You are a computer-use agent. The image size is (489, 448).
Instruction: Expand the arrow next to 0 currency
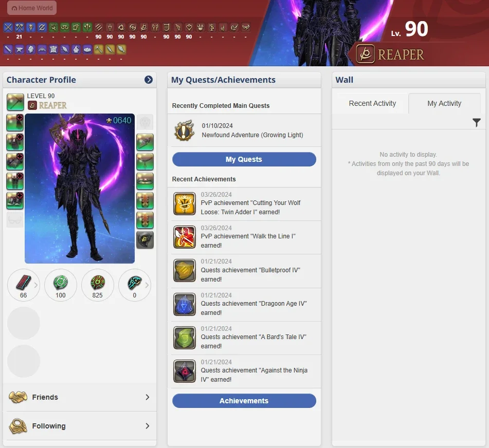pyautogui.click(x=147, y=285)
